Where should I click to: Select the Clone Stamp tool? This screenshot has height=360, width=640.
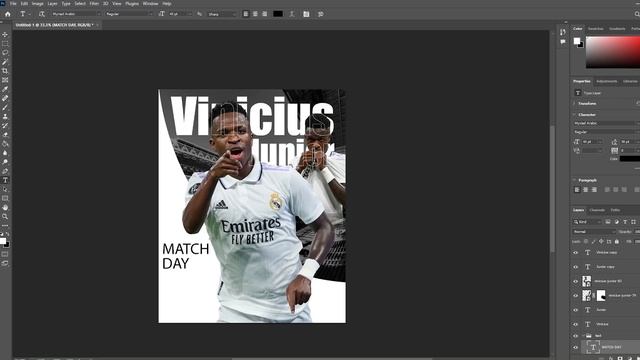(5, 116)
